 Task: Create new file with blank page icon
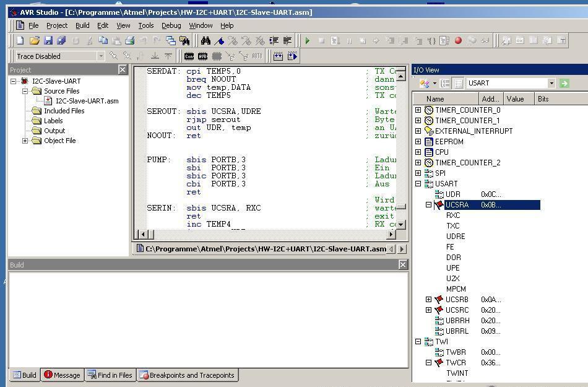pyautogui.click(x=20, y=41)
